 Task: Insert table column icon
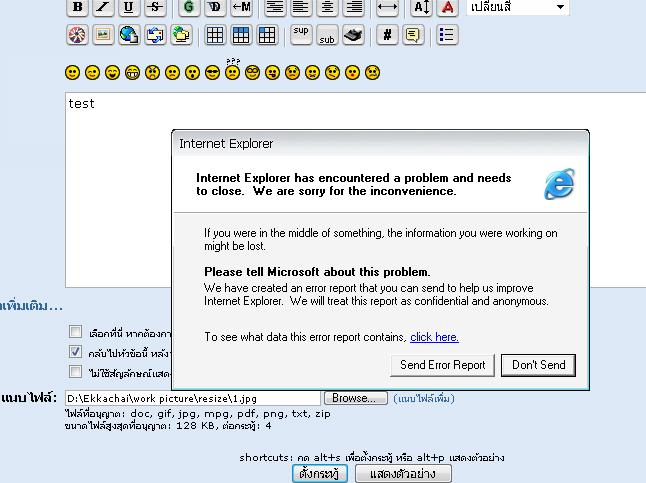tap(267, 35)
